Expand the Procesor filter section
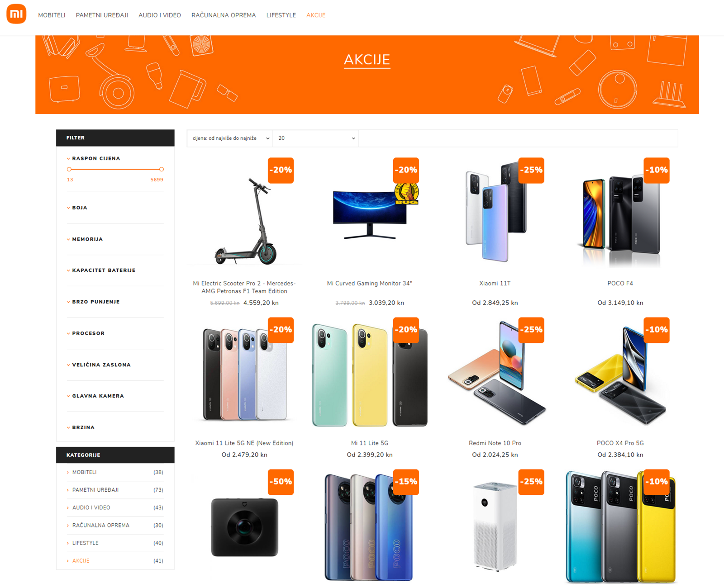 pos(88,333)
